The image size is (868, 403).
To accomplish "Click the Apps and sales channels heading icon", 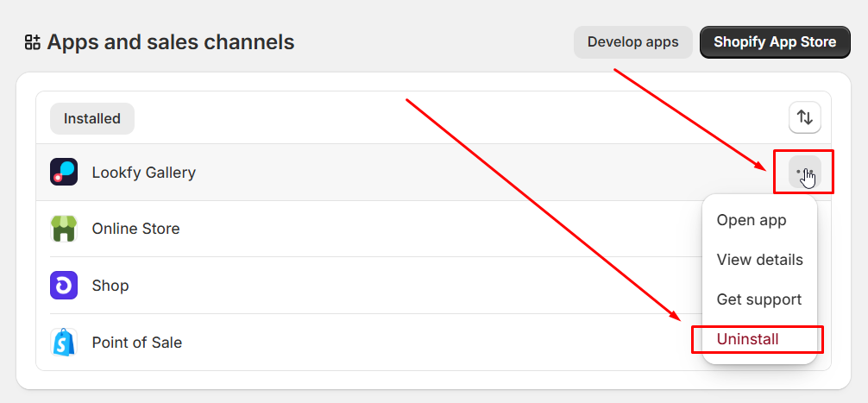I will (x=33, y=42).
